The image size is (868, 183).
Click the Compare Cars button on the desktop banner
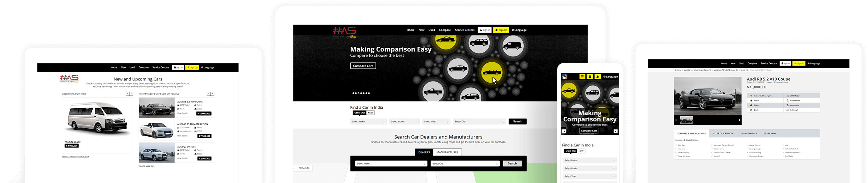(363, 66)
